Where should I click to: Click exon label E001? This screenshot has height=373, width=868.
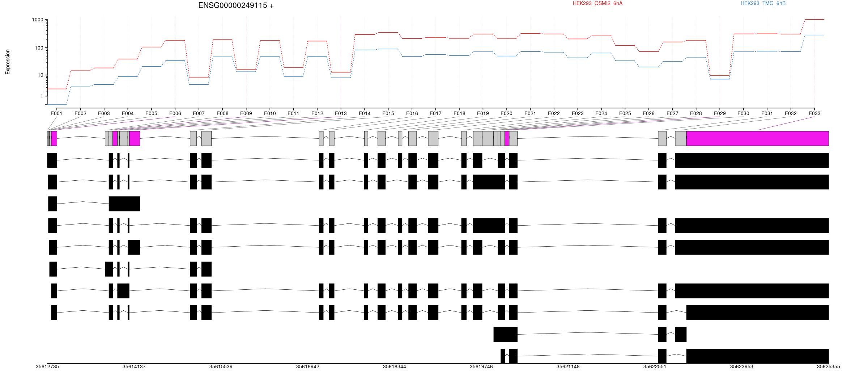[56, 113]
